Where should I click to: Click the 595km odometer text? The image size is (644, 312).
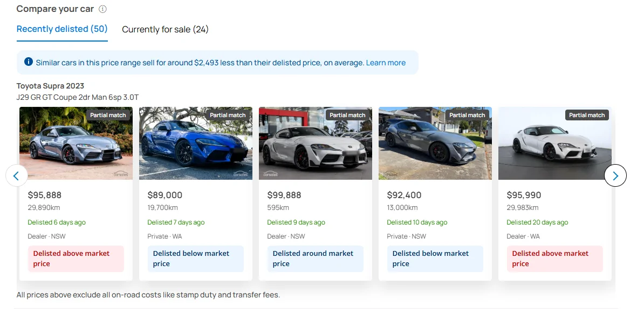point(278,208)
